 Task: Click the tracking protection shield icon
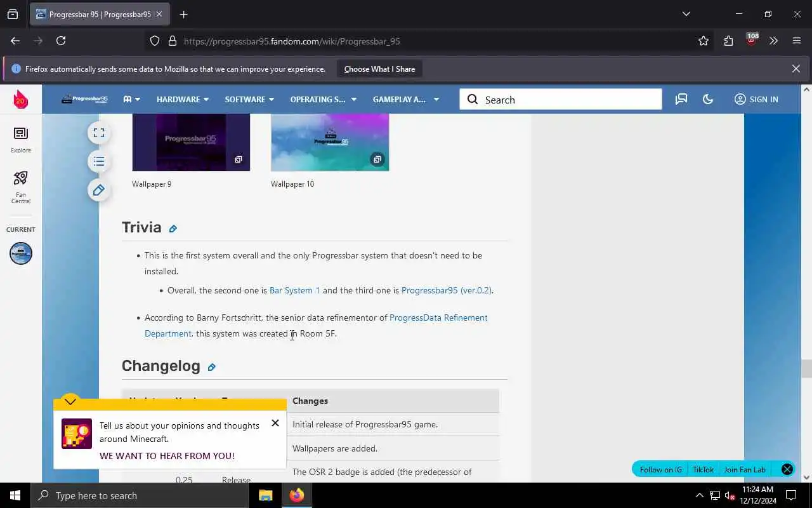(x=155, y=41)
